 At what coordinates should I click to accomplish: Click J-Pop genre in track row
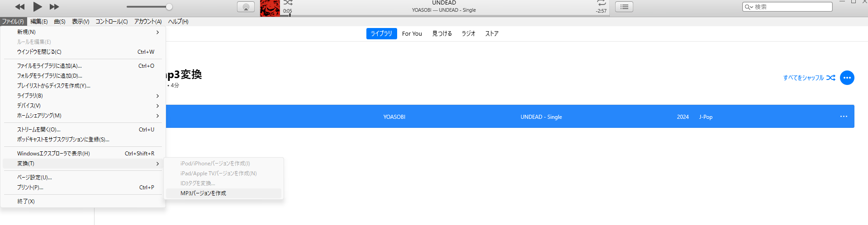tap(706, 117)
